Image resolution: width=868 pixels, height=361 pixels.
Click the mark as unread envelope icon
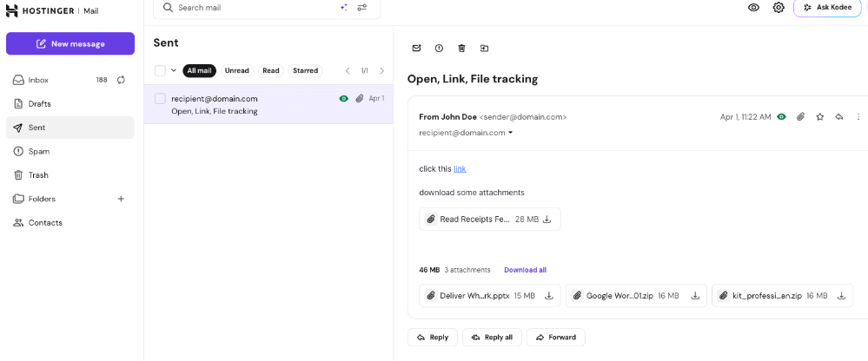pyautogui.click(x=416, y=49)
